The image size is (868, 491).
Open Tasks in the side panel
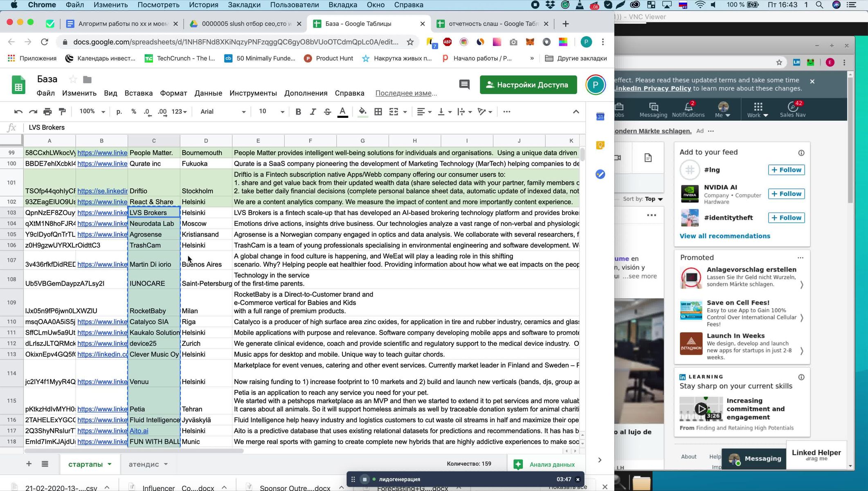coord(600,174)
